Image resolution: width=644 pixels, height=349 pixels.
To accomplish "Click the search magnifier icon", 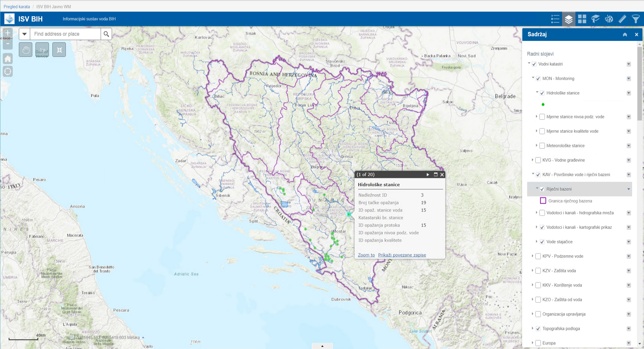I will (106, 34).
